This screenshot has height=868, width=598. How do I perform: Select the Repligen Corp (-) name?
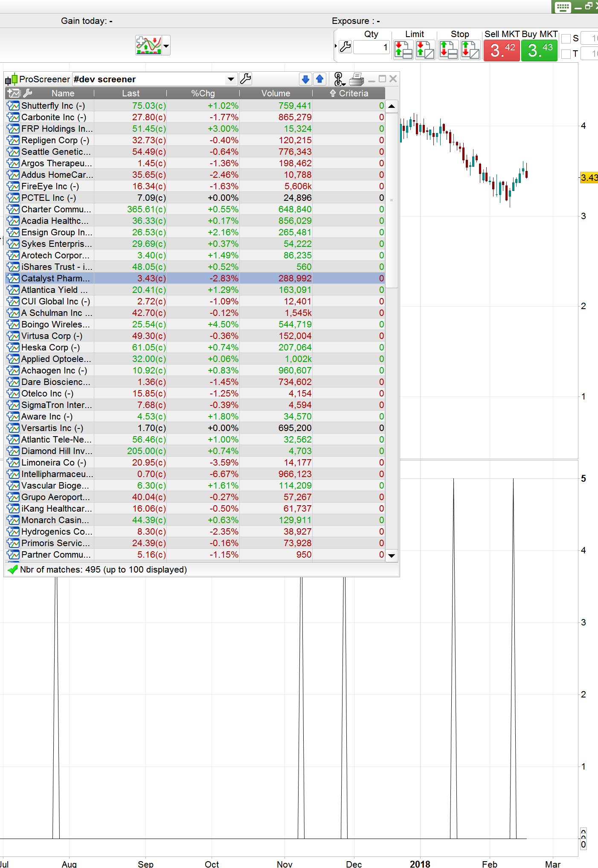coord(55,140)
